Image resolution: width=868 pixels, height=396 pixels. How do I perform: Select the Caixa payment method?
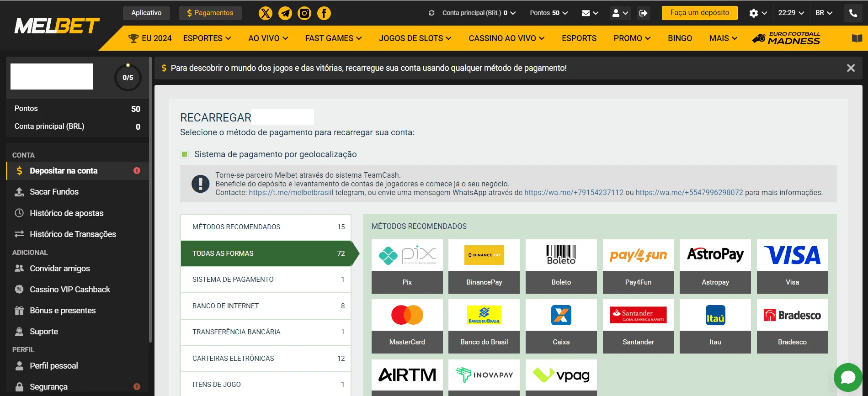[561, 326]
